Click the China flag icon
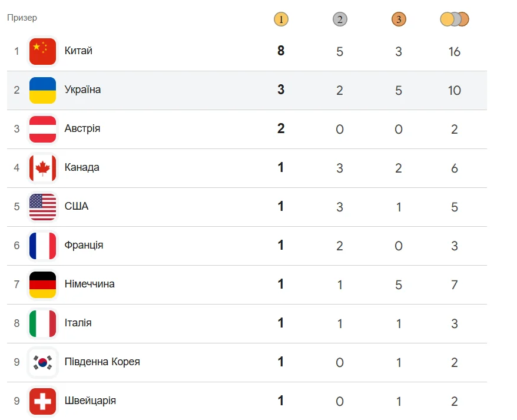This screenshot has width=517, height=420. [x=42, y=51]
